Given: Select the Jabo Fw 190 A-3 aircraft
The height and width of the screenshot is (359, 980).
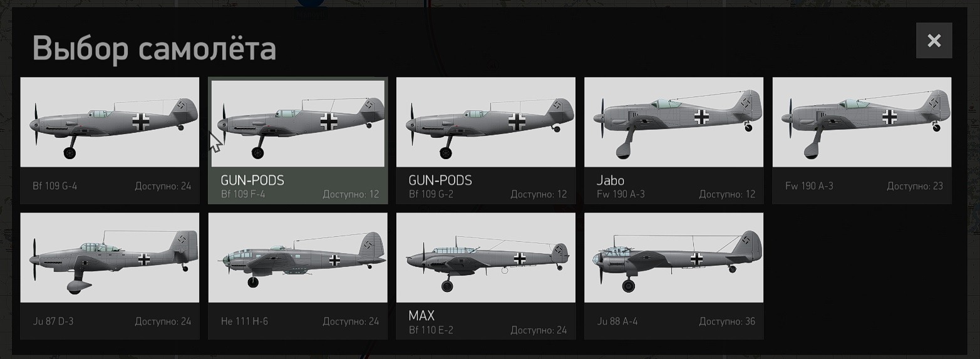Looking at the screenshot, I should pyautogui.click(x=674, y=122).
